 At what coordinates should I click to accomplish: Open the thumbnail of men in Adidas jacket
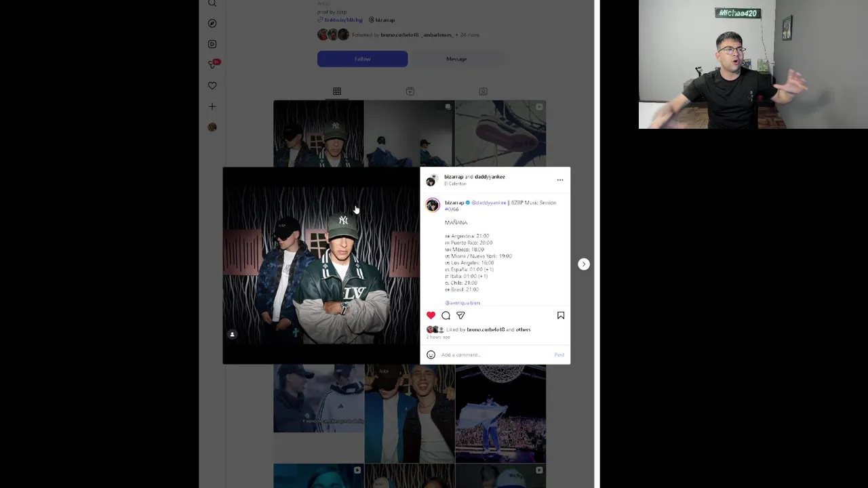pos(318,399)
